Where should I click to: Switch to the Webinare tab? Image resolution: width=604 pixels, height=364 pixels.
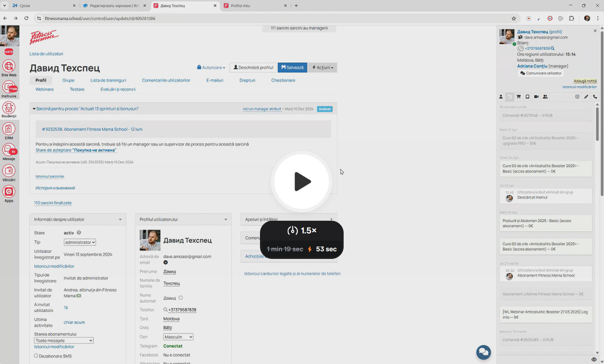tap(44, 89)
